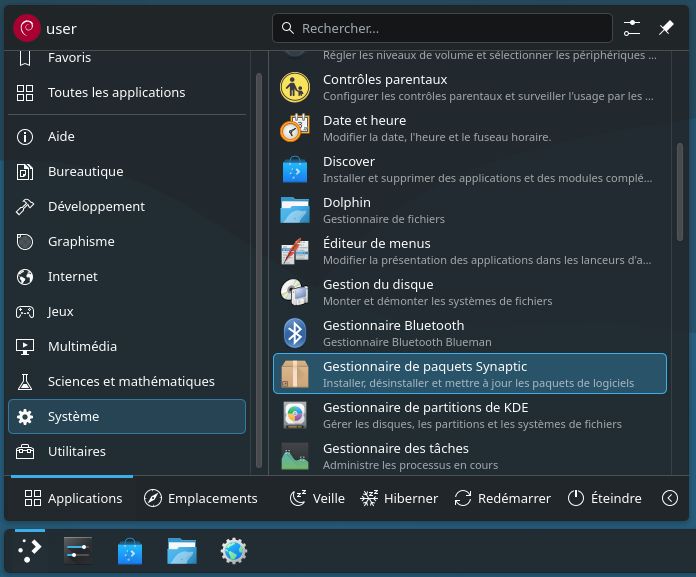Switch to the Emplacements tab

point(201,498)
